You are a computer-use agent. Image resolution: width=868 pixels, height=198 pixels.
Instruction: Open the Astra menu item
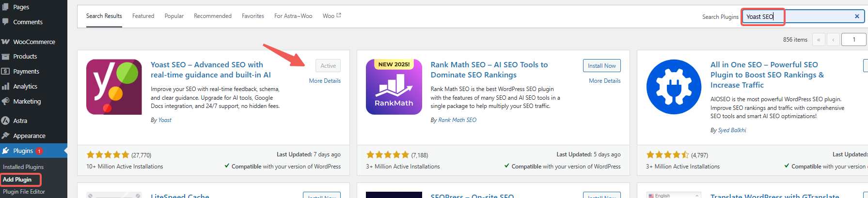pos(20,121)
